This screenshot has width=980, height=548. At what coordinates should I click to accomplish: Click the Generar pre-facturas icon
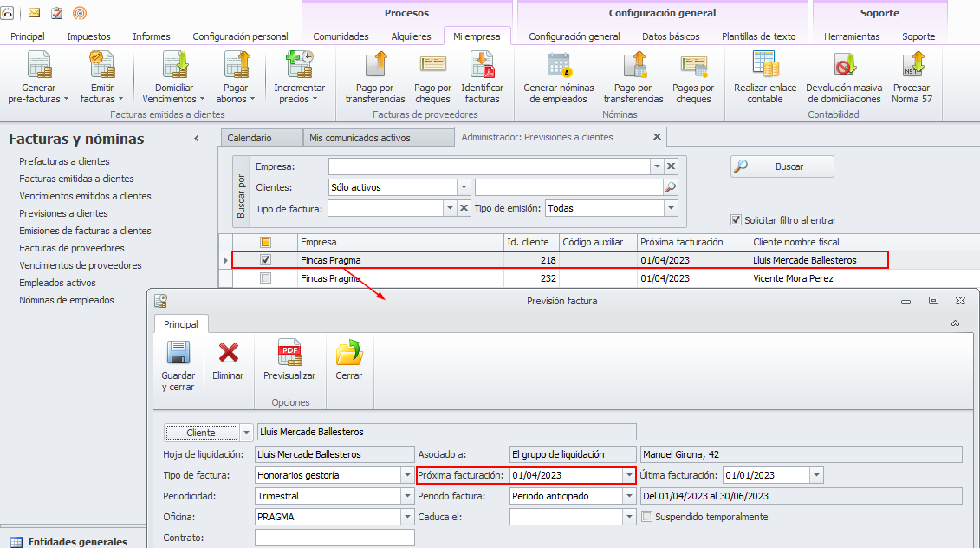point(38,67)
